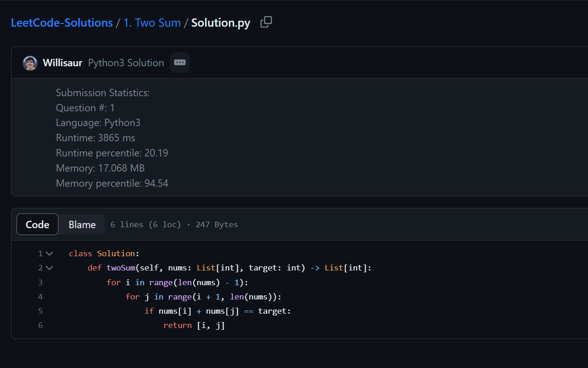
Task: Expand the commit message via ellipsis icon
Action: click(x=179, y=63)
